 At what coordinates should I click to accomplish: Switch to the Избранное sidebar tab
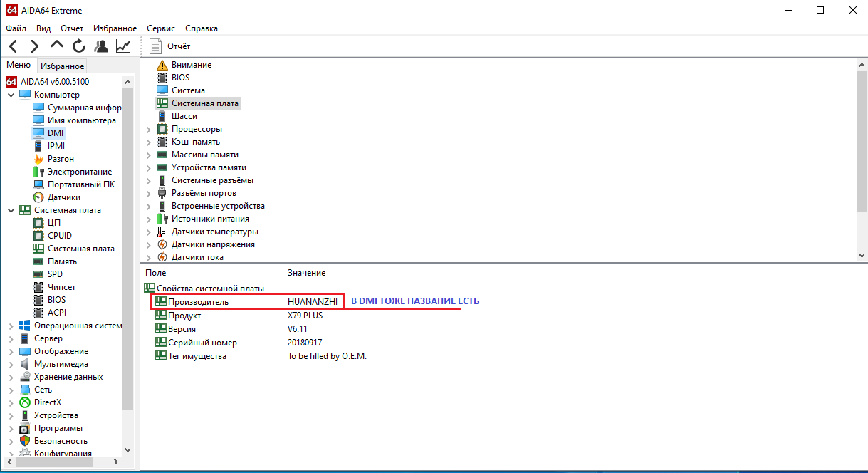pos(63,66)
